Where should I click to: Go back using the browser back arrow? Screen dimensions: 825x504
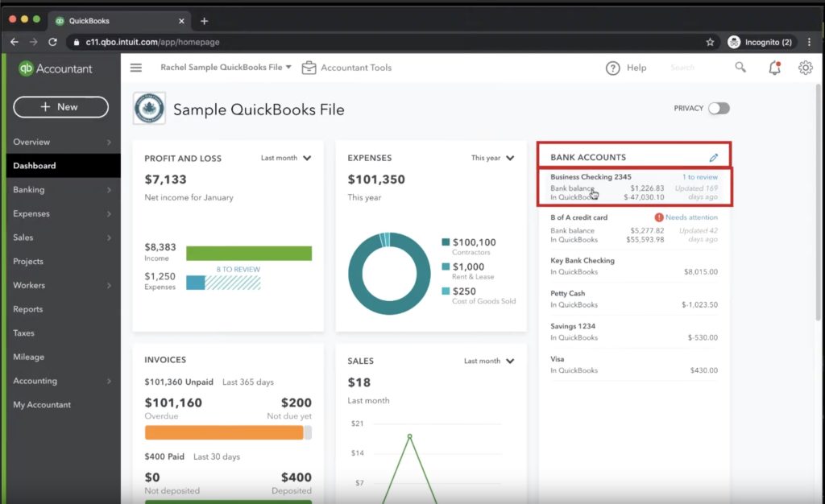[x=15, y=42]
